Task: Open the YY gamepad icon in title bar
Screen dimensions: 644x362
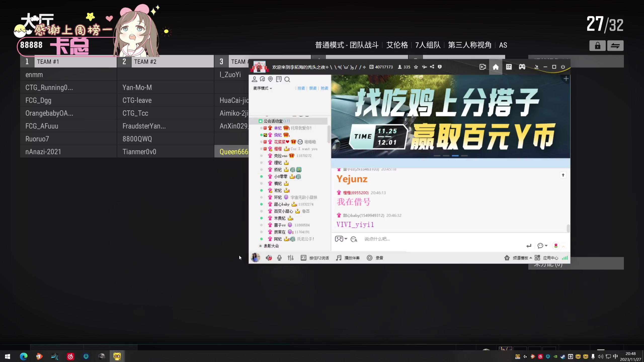Action: tap(522, 67)
